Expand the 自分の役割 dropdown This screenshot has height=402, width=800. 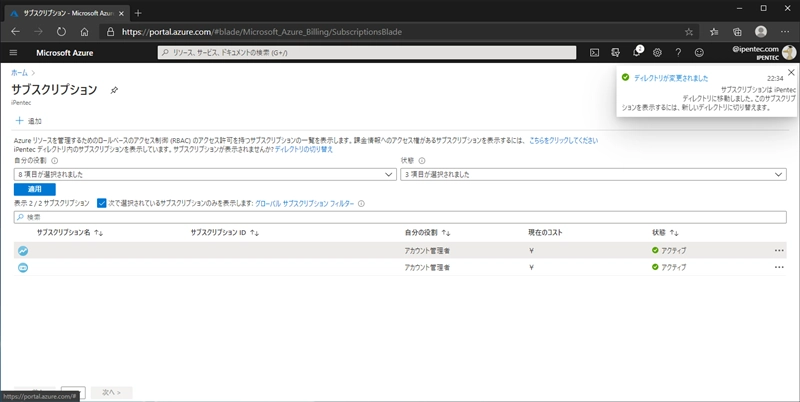205,174
